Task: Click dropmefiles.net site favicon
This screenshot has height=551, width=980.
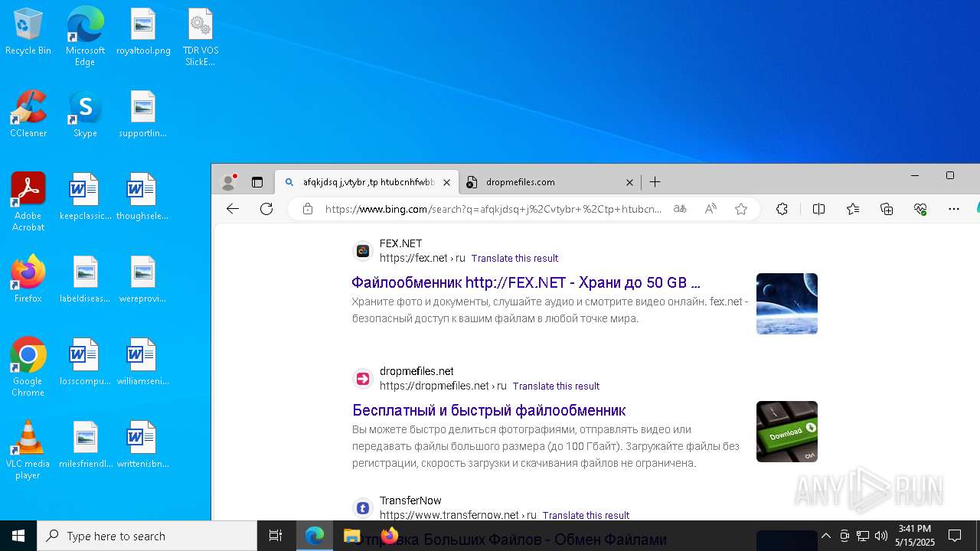Action: point(363,379)
